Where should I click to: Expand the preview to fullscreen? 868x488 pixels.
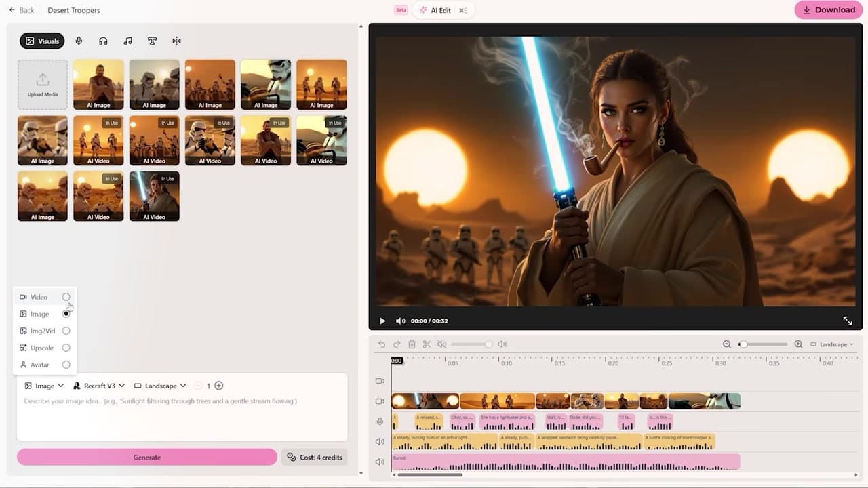coord(847,321)
